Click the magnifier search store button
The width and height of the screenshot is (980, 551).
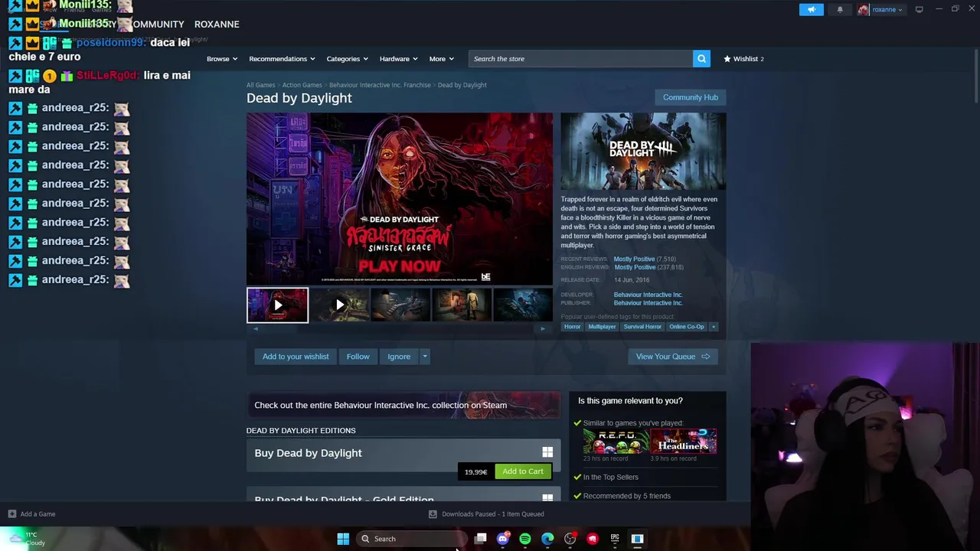point(701,59)
